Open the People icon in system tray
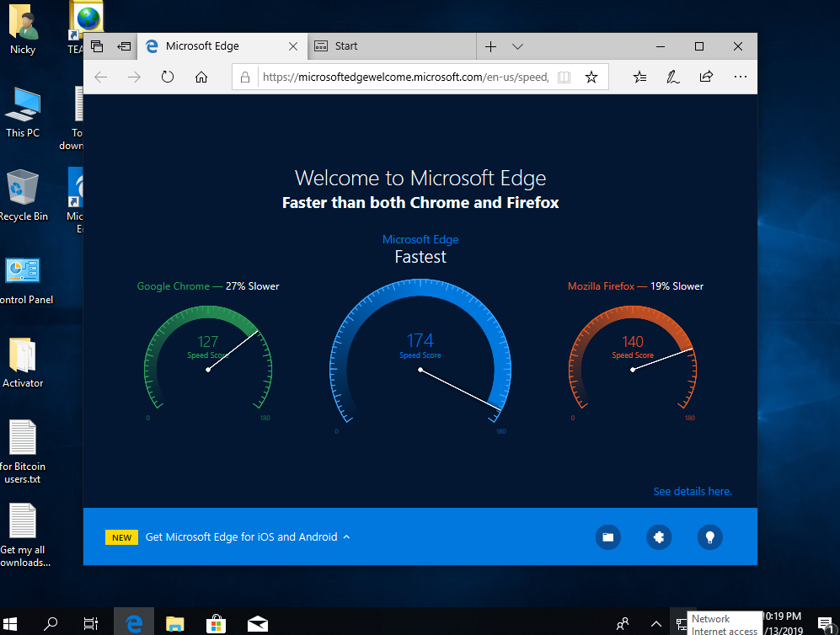 point(623,624)
